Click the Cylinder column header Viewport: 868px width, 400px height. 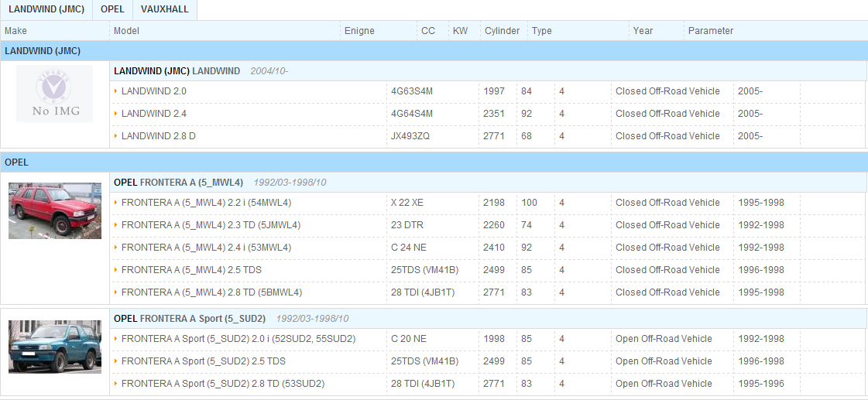point(502,31)
